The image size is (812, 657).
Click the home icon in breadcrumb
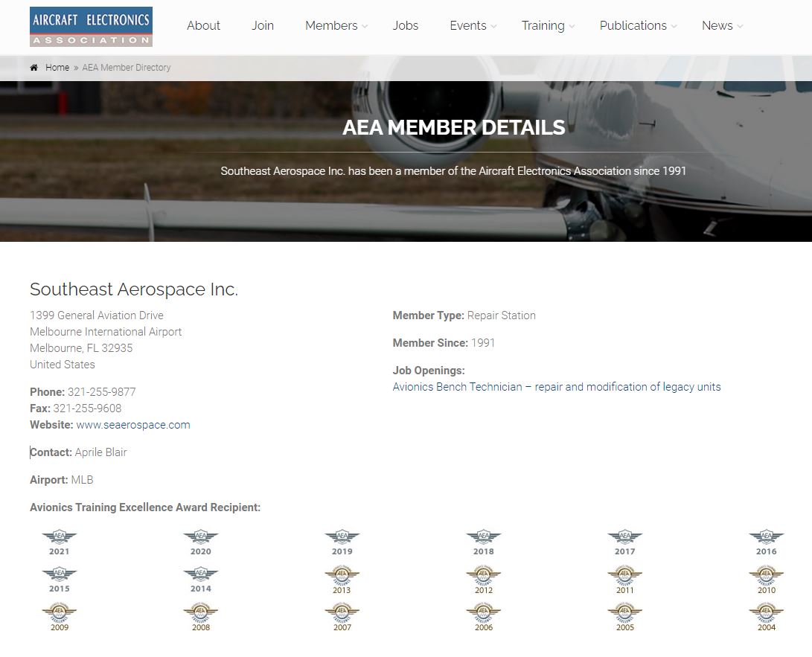[34, 67]
